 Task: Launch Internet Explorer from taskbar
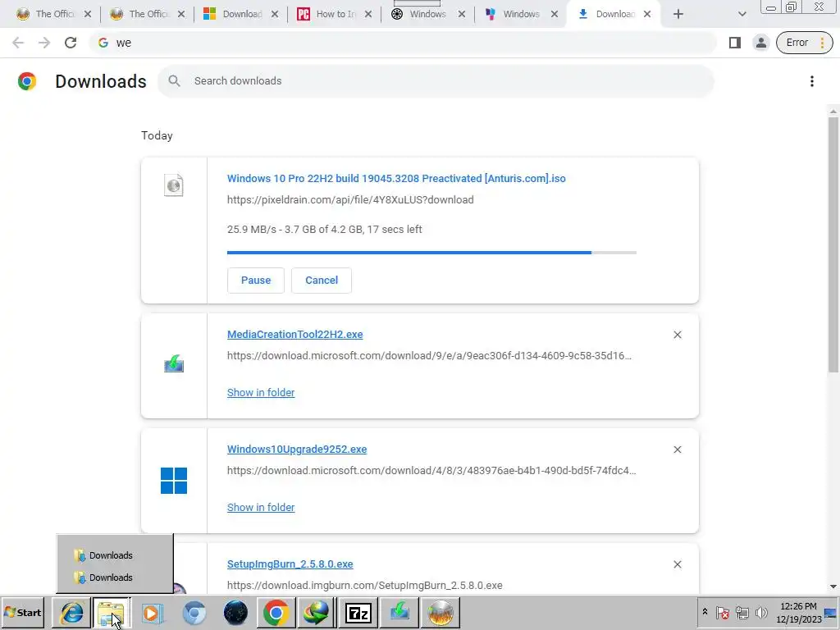[71, 612]
